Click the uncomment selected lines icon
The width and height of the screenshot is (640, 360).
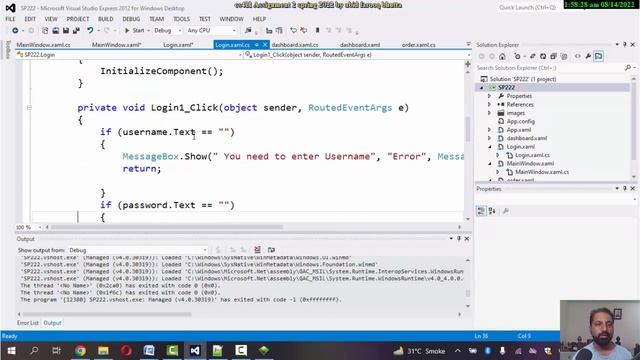tap(279, 31)
